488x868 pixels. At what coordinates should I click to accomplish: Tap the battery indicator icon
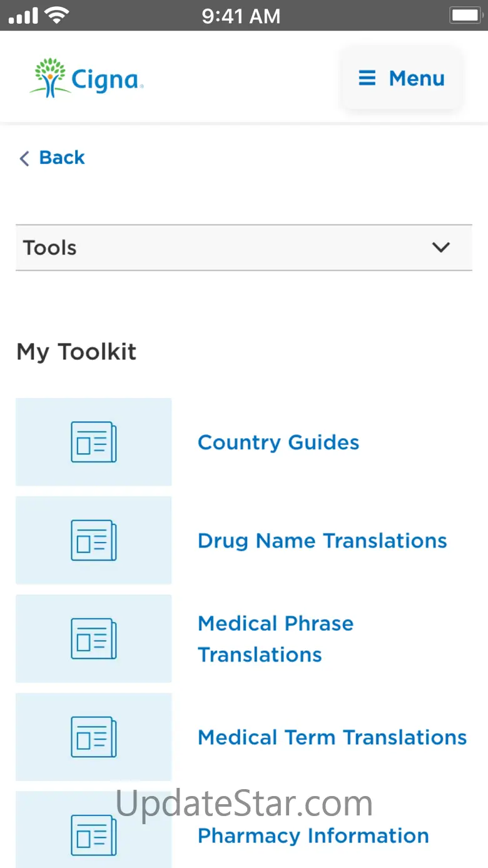465,15
